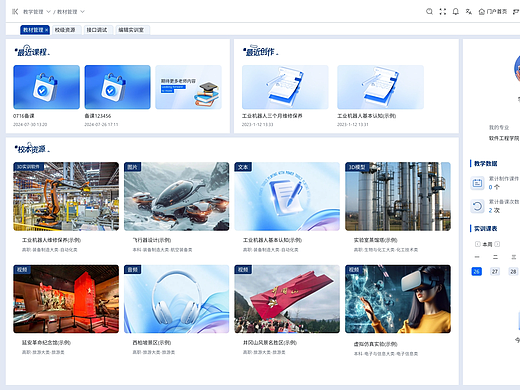Image resolution: width=520 pixels, height=390 pixels.
Task: Open the notification bell
Action: [456, 12]
